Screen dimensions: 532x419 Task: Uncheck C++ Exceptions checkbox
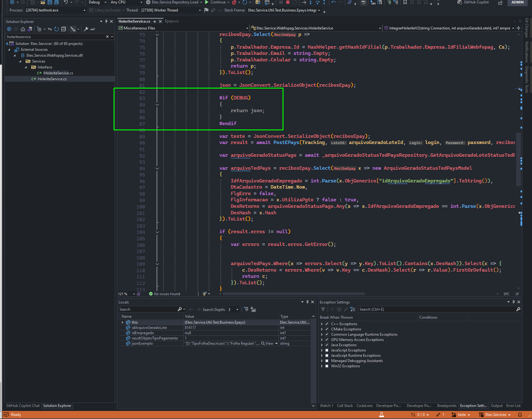pyautogui.click(x=327, y=324)
